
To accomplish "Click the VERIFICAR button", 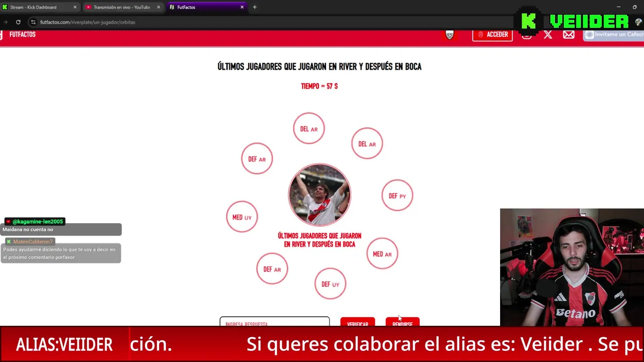I will pos(357,322).
